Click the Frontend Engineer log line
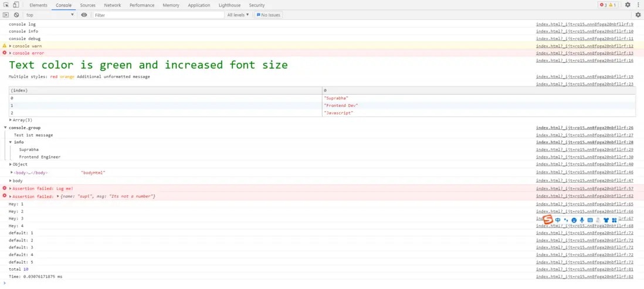 [x=39, y=157]
